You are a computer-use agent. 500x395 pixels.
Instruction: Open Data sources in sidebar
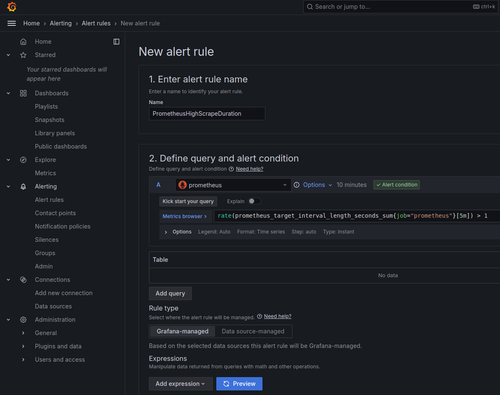[x=53, y=306]
